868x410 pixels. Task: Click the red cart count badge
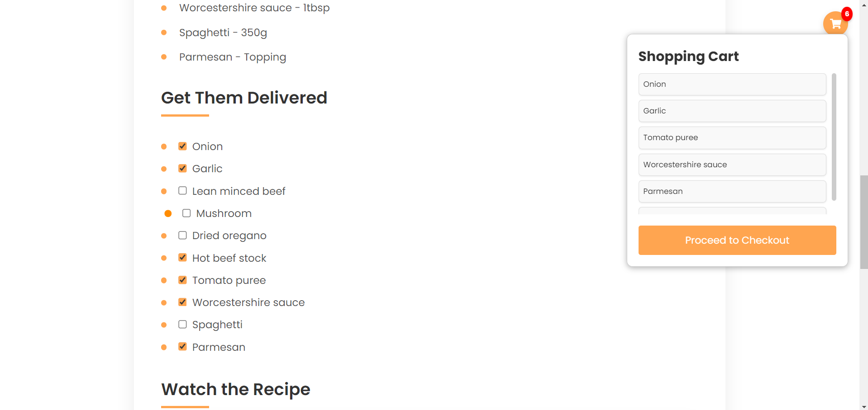pos(847,14)
